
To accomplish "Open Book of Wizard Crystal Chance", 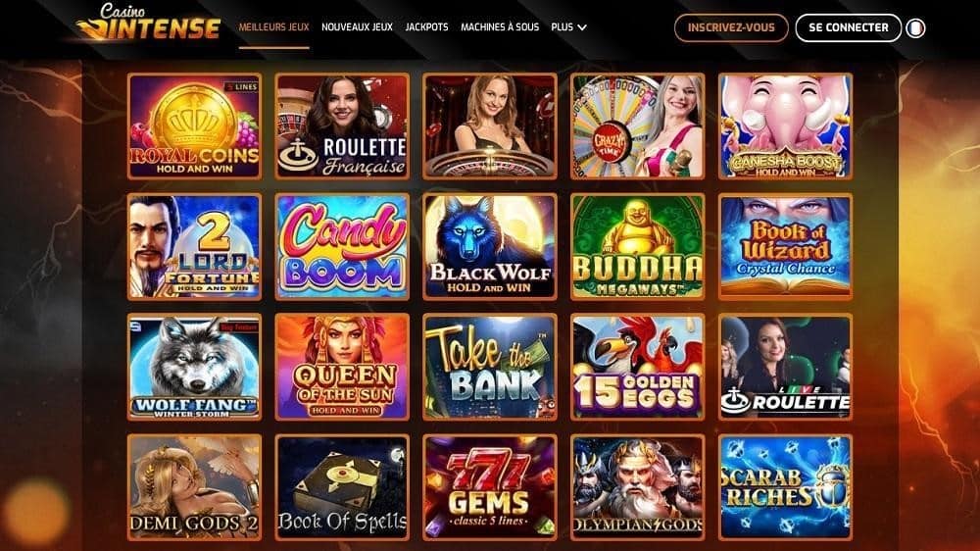I will coord(785,246).
